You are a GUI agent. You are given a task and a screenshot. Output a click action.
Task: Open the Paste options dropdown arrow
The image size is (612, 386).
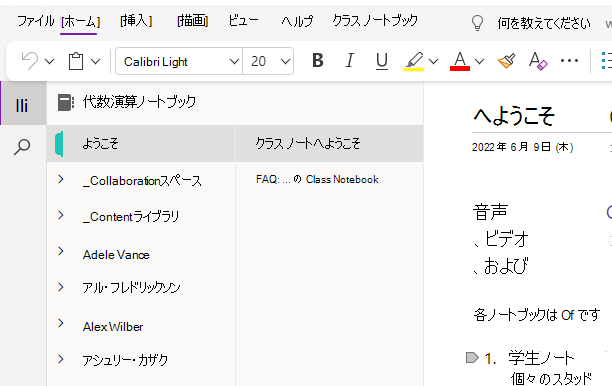96,62
